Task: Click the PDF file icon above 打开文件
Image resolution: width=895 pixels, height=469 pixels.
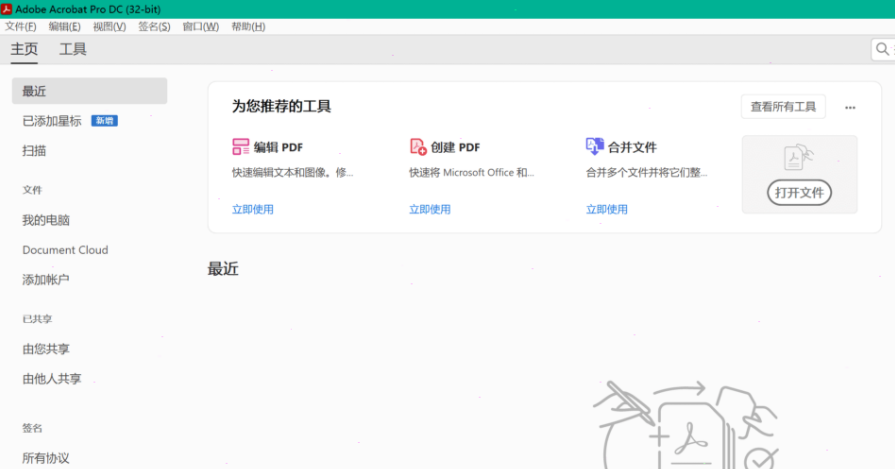Action: (799, 157)
